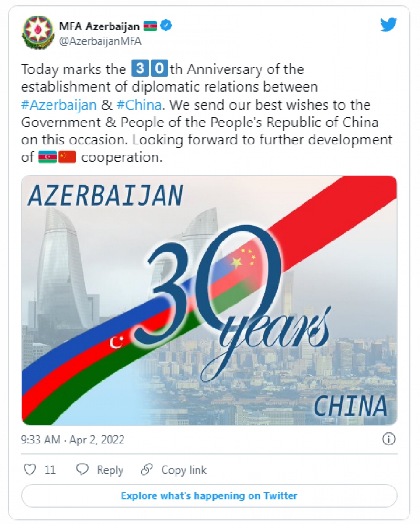Viewport: 420px width, 524px height.
Task: Open the @AzerbaijanMFA handle
Action: pyautogui.click(x=100, y=41)
